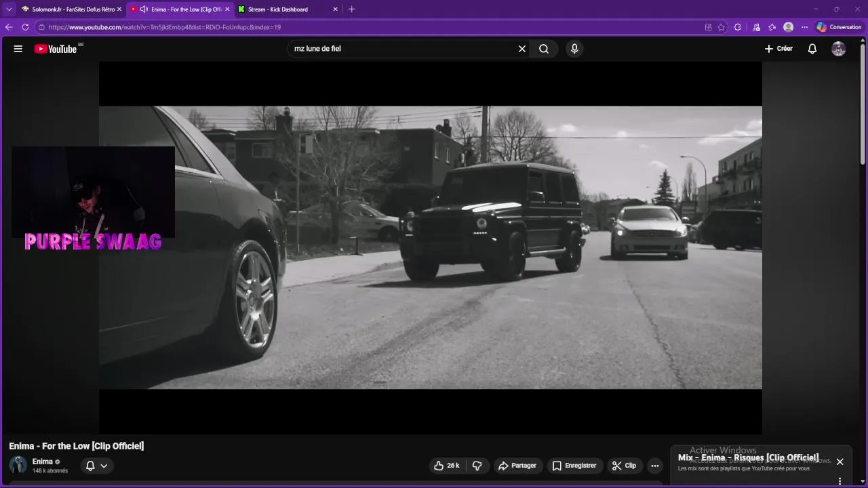Open the browser extensions puzzle icon
This screenshot has height=488, width=868.
click(x=738, y=27)
